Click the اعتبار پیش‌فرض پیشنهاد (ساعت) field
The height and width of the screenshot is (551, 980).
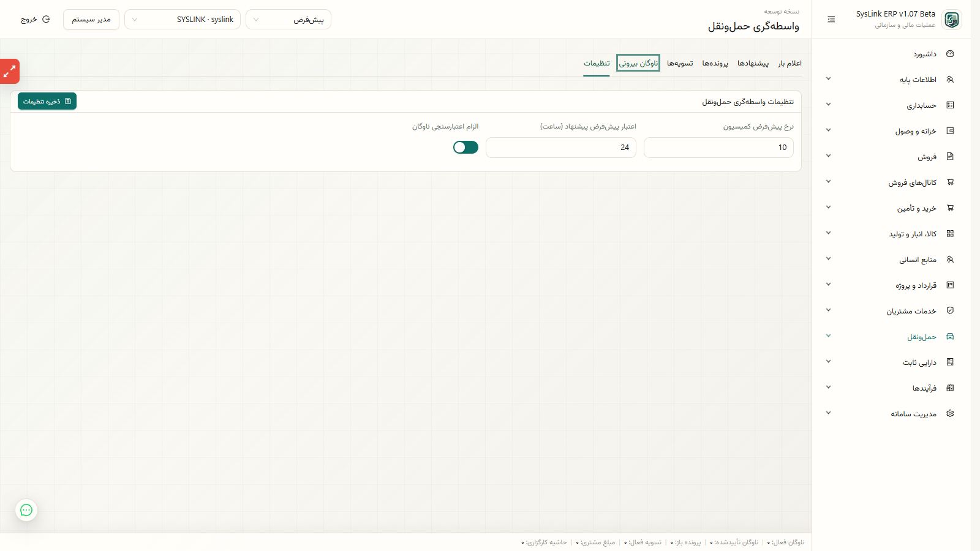[x=561, y=148]
